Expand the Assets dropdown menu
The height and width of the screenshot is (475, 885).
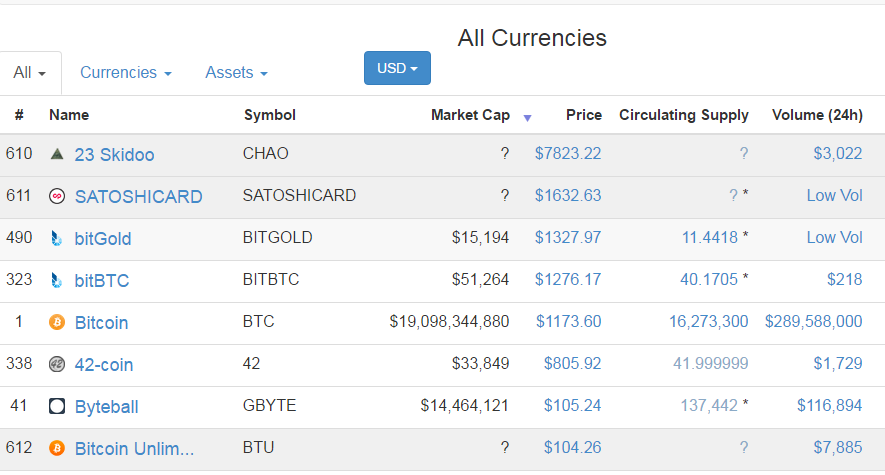pyautogui.click(x=236, y=73)
